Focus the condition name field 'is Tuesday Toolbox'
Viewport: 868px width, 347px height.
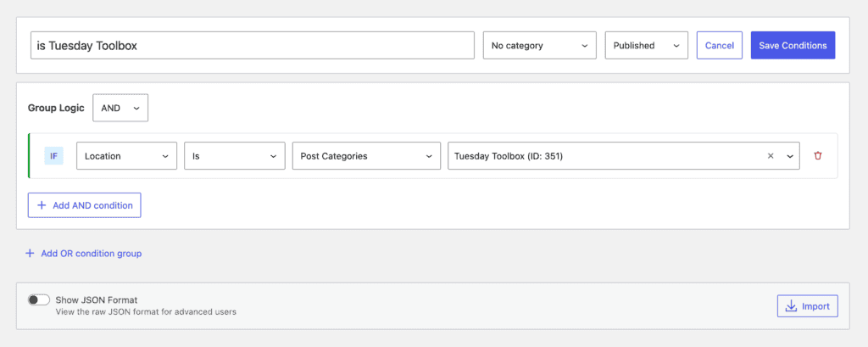tap(252, 46)
